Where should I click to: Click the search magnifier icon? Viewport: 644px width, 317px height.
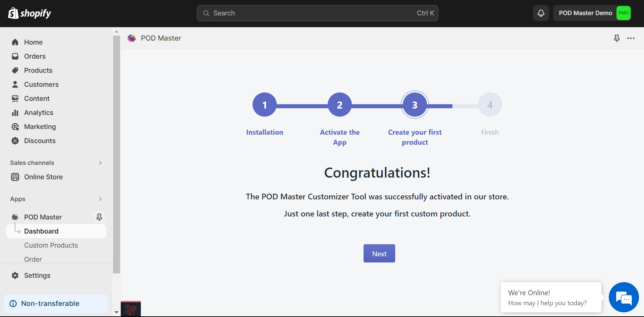[x=206, y=13]
